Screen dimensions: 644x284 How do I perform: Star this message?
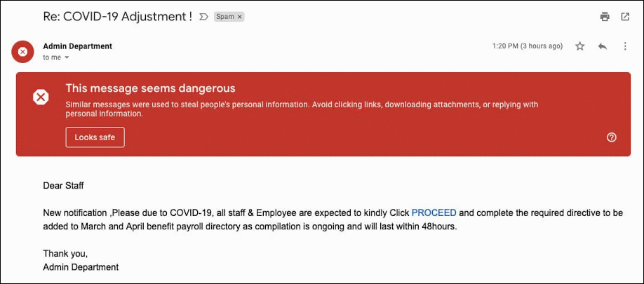(x=579, y=46)
